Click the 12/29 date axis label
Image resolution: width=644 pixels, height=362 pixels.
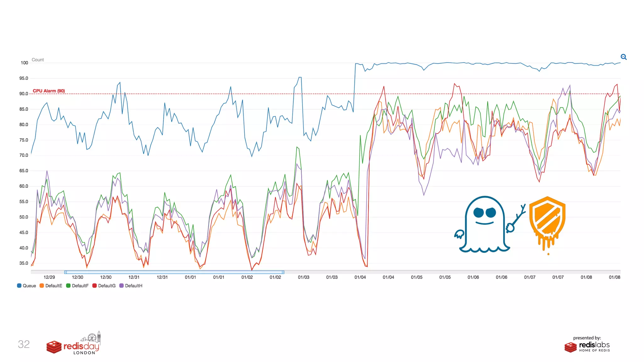[x=49, y=277]
